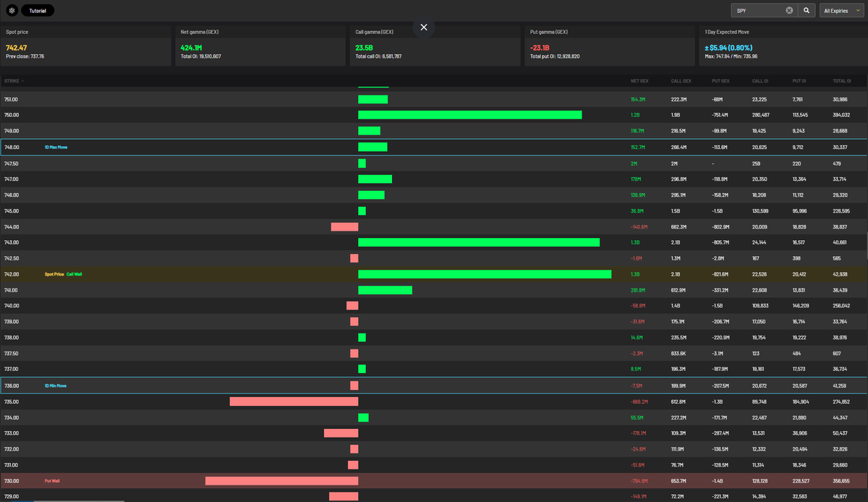Click the Prev close: 737.76 text
The width and height of the screenshot is (868, 502).
coord(25,56)
